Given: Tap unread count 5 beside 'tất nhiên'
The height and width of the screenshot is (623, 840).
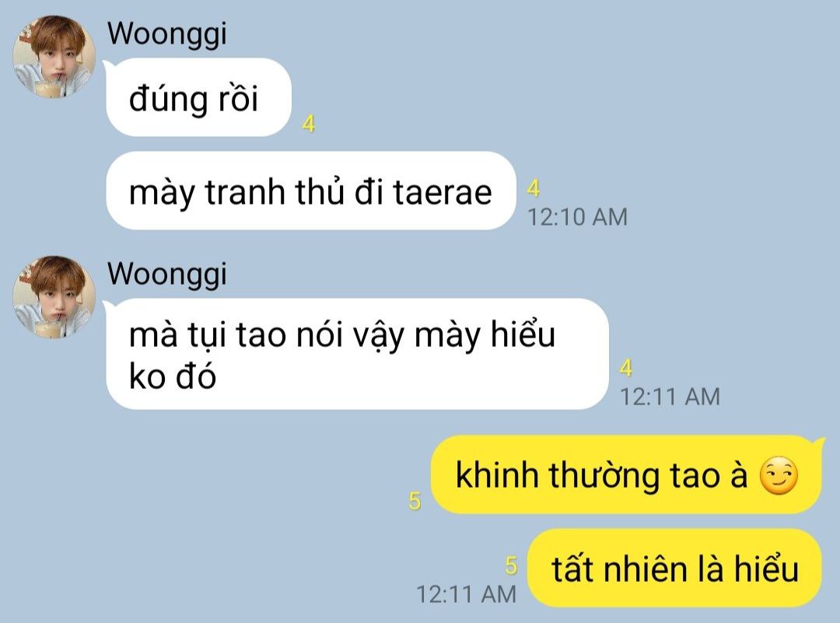Looking at the screenshot, I should pyautogui.click(x=512, y=565).
